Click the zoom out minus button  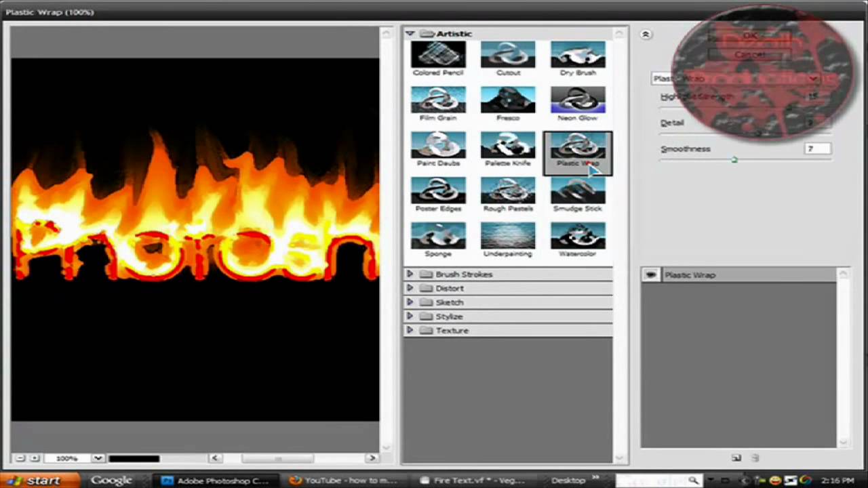[20, 458]
